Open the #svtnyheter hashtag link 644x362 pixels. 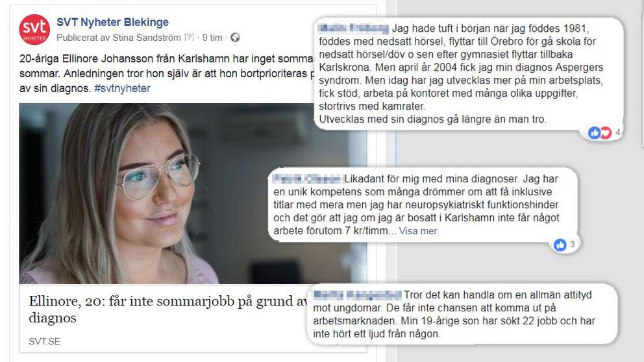tap(122, 88)
